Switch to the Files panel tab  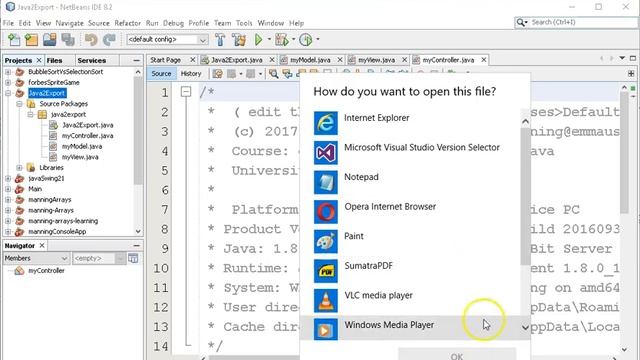point(54,60)
